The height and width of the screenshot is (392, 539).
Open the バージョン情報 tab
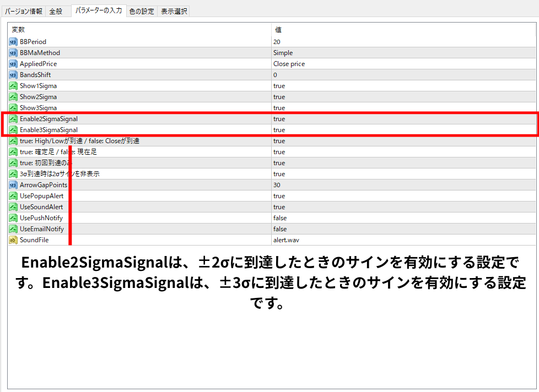[x=24, y=11]
